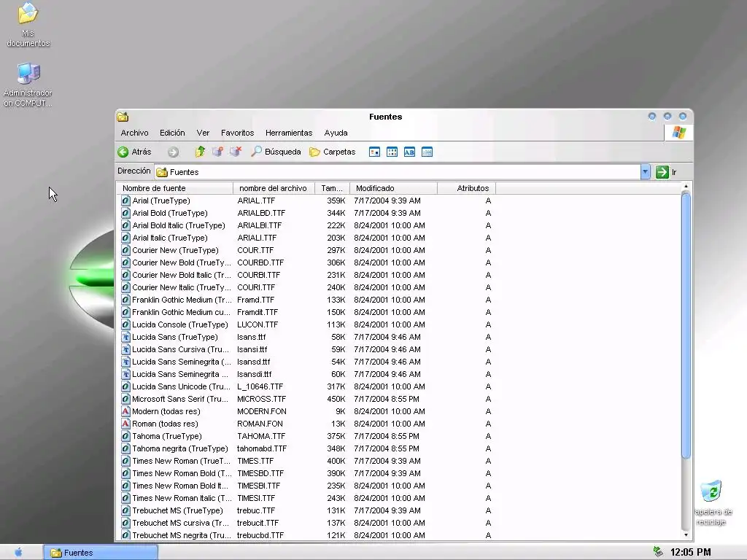Image resolution: width=747 pixels, height=560 pixels.
Task: Click the scrollbar up arrow
Action: coord(686,186)
